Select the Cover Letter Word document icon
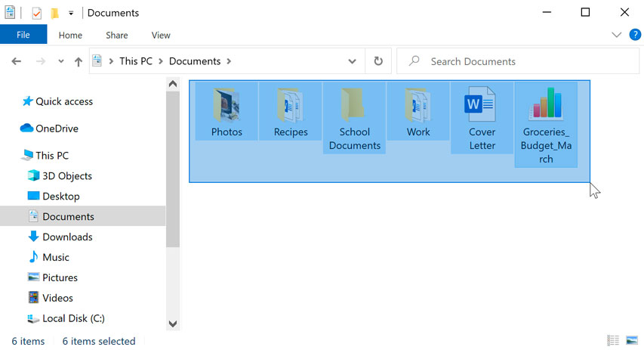 [x=479, y=104]
